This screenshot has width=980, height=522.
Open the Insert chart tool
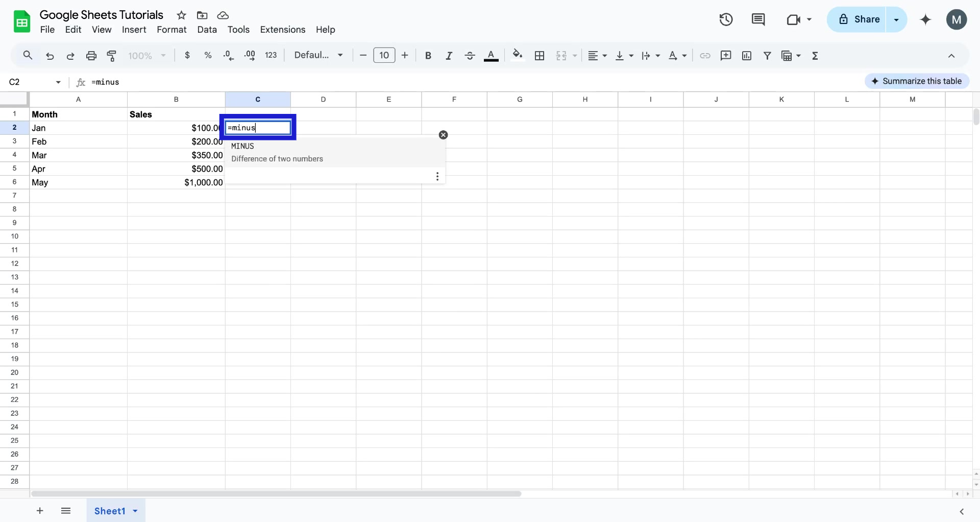click(747, 55)
